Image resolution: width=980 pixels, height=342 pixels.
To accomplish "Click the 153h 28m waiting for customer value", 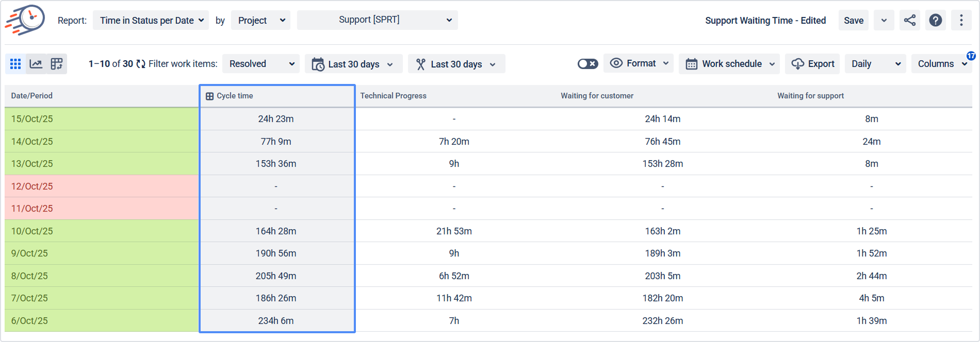I will pyautogui.click(x=663, y=164).
